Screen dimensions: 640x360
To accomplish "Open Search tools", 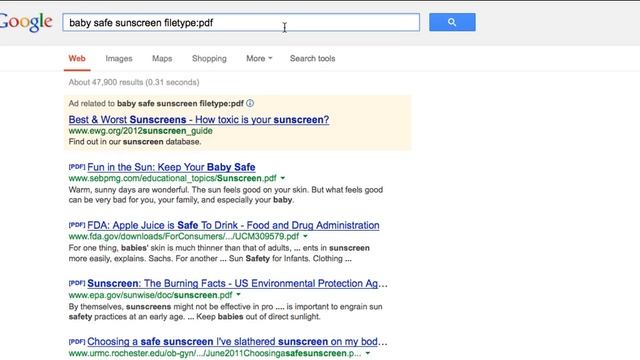I will [x=312, y=58].
